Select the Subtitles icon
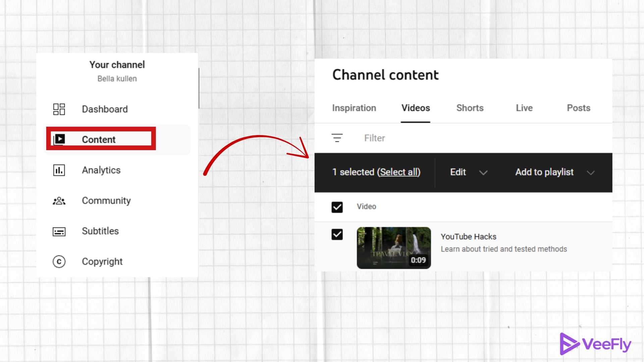The image size is (644, 362). coord(59,231)
